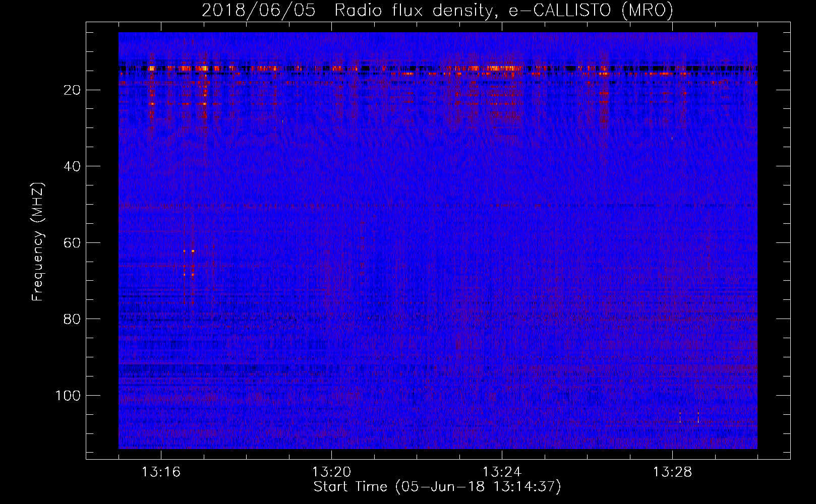Image resolution: width=816 pixels, height=504 pixels.
Task: Click the "Frequency (MHZ)" axis label
Action: pos(38,242)
